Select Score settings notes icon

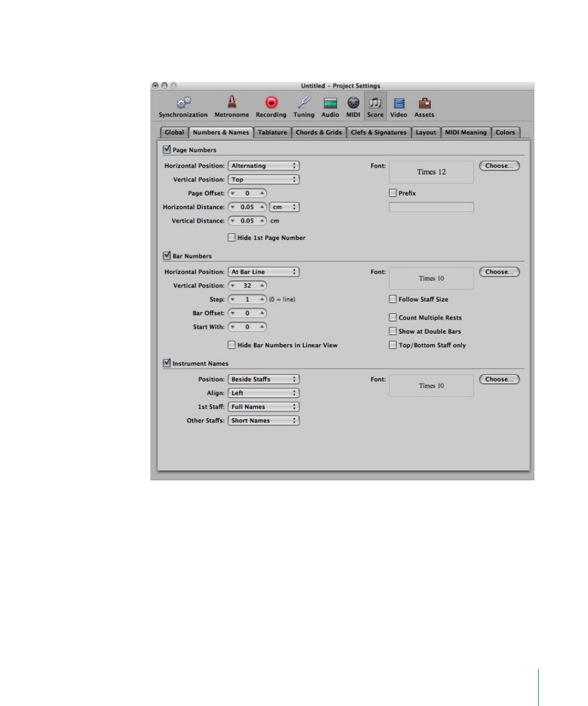coord(375,103)
